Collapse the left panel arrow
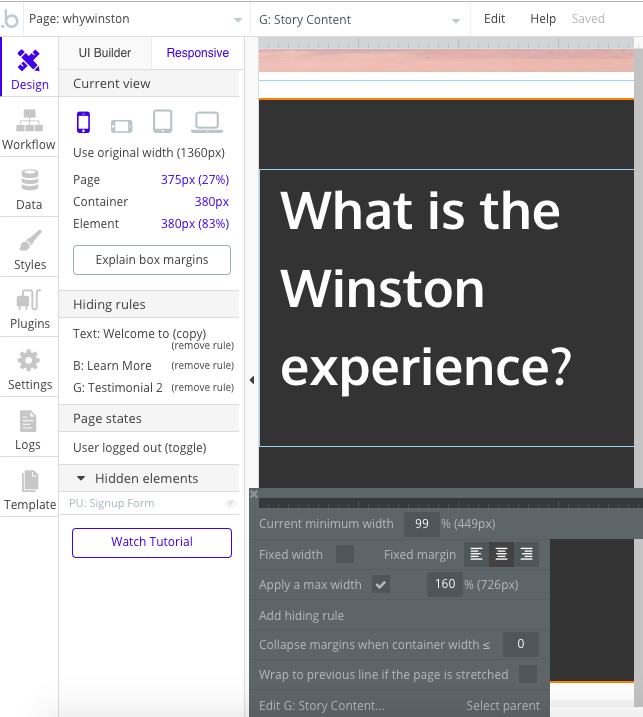Image resolution: width=643 pixels, height=717 pixels. 252,380
